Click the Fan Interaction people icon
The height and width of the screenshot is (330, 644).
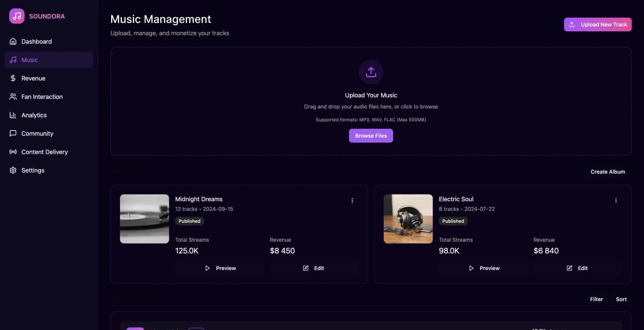[x=13, y=96]
